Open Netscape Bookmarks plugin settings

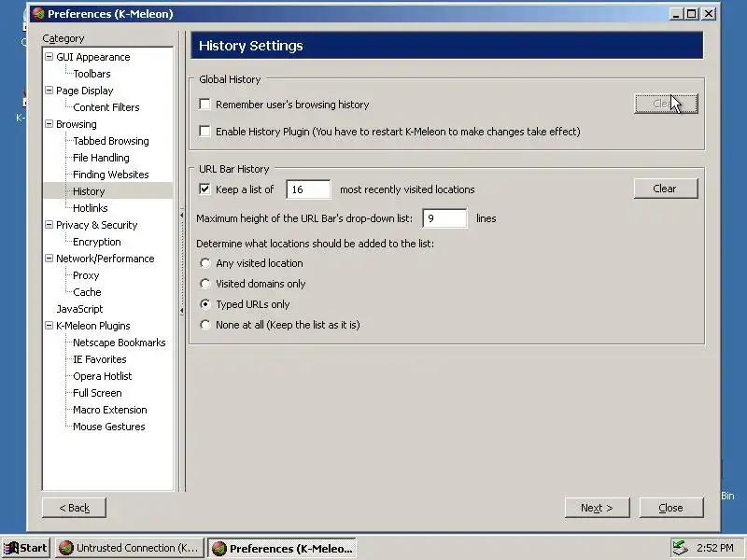click(x=120, y=343)
